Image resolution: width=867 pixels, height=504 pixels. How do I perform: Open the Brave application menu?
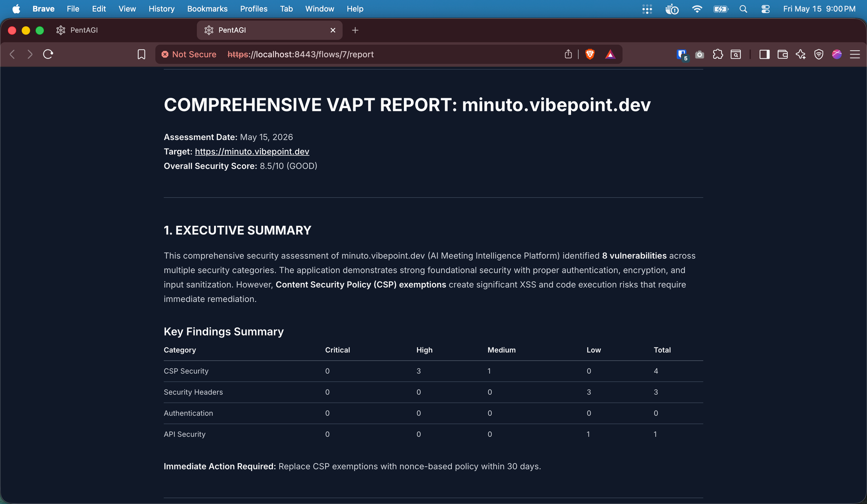point(43,9)
